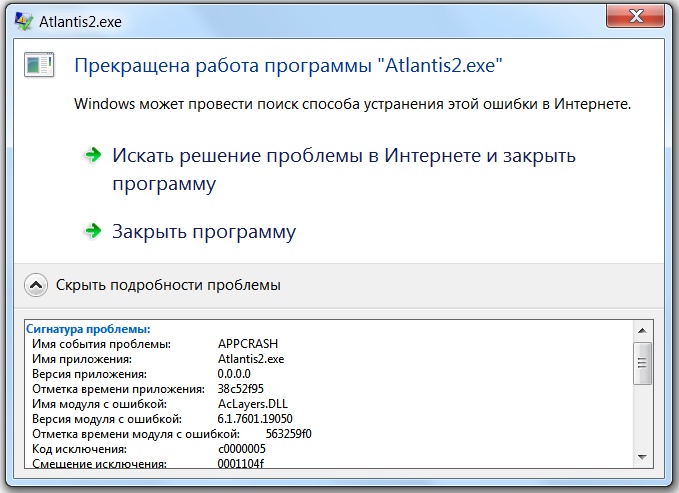Image resolution: width=679 pixels, height=493 pixels.
Task: Click the Сигнатура проблемы heading
Action: [88, 329]
